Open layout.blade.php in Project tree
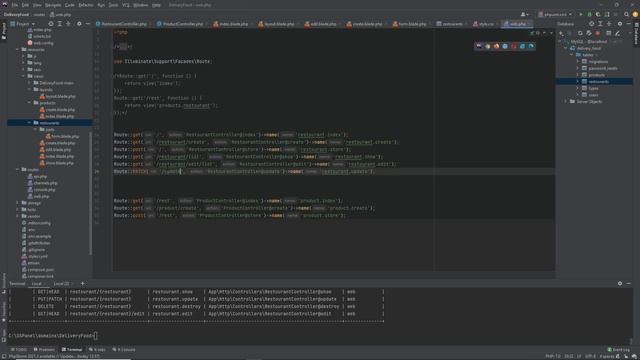This screenshot has height=360, width=640. [x=58, y=96]
